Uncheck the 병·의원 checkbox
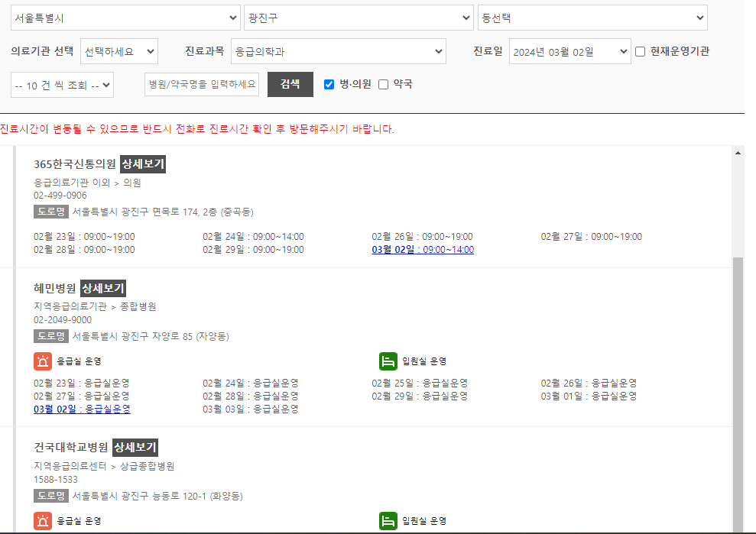756x534 pixels. (x=330, y=85)
